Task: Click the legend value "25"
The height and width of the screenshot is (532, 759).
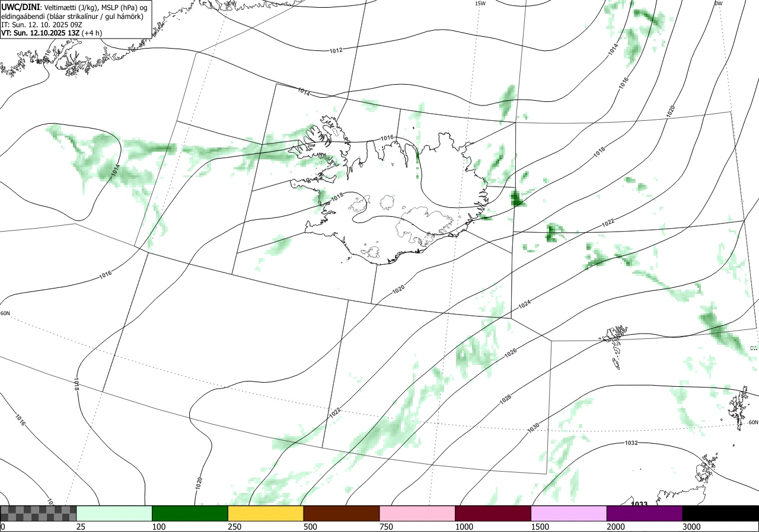Action: coord(81,527)
